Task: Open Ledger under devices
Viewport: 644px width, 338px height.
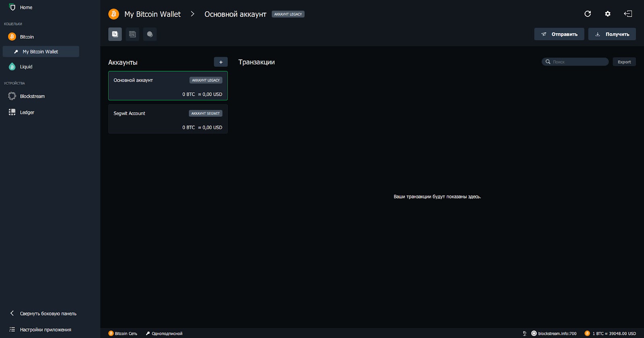Action: 27,112
